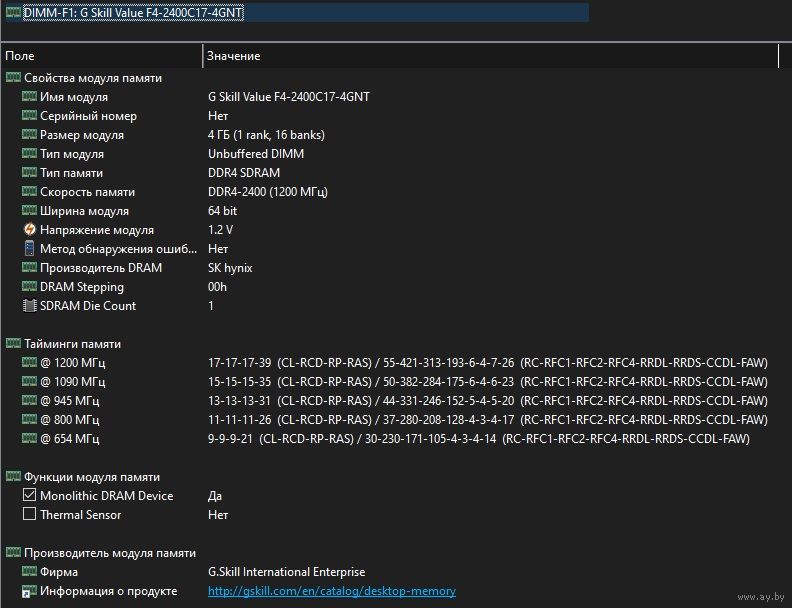Select the 'SK hynix' value
Viewport: 792px width, 608px height.
(230, 268)
